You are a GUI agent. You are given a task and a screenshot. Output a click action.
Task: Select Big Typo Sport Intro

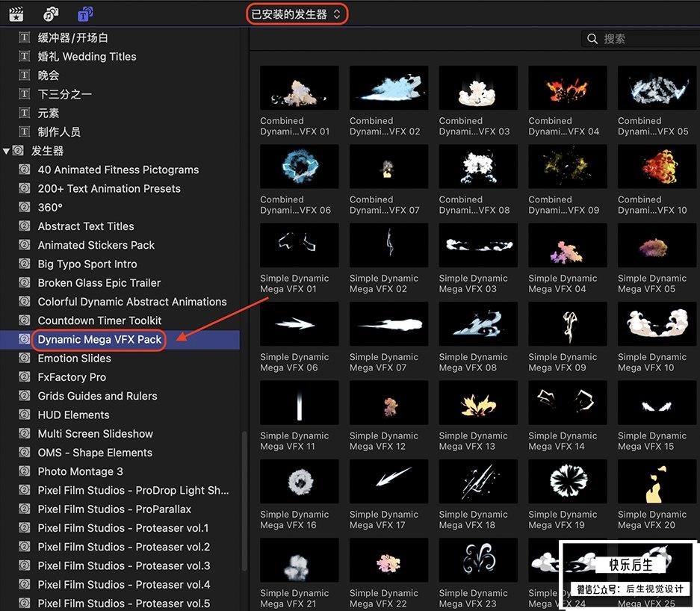click(87, 264)
